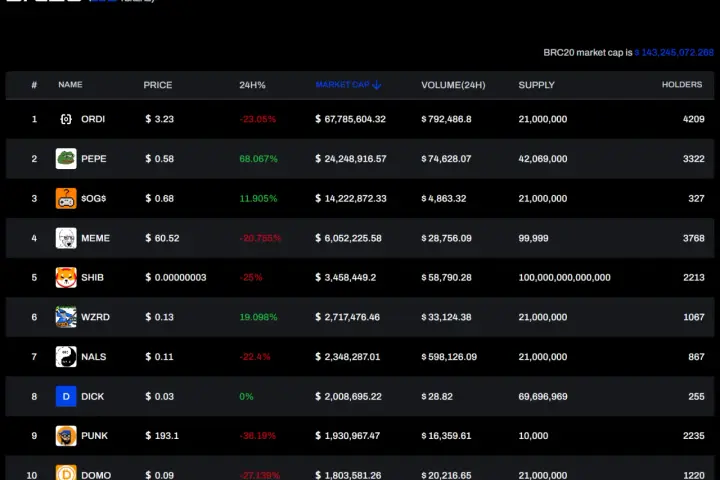Screen dimensions: 720x480
Task: Select WZRD holders count 1067
Action: 693,317
